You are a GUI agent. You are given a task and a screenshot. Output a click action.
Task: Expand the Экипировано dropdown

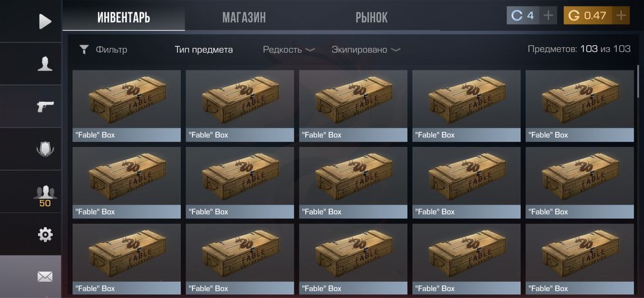coord(366,50)
